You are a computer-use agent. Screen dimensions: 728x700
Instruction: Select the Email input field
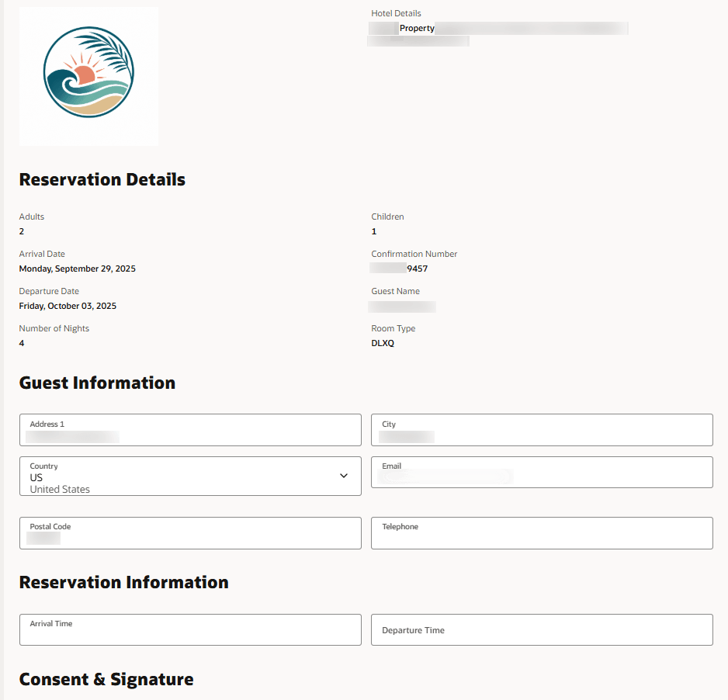click(542, 472)
